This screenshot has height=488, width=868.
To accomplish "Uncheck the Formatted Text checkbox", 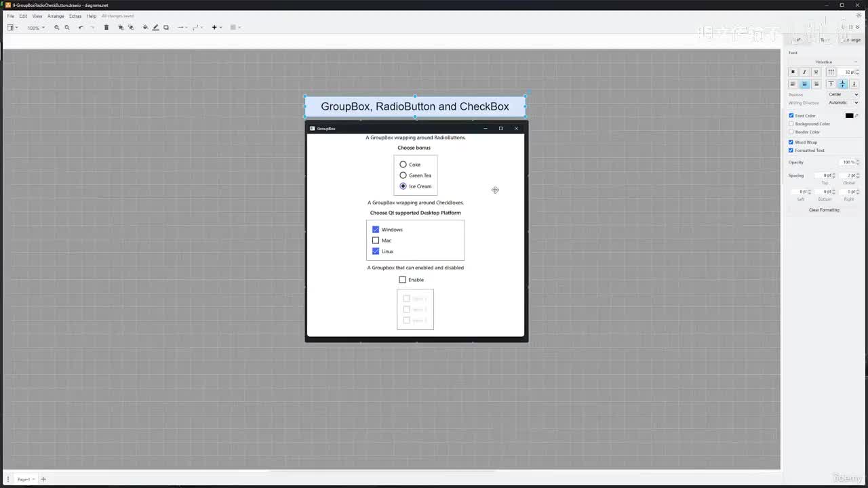I will pyautogui.click(x=791, y=150).
